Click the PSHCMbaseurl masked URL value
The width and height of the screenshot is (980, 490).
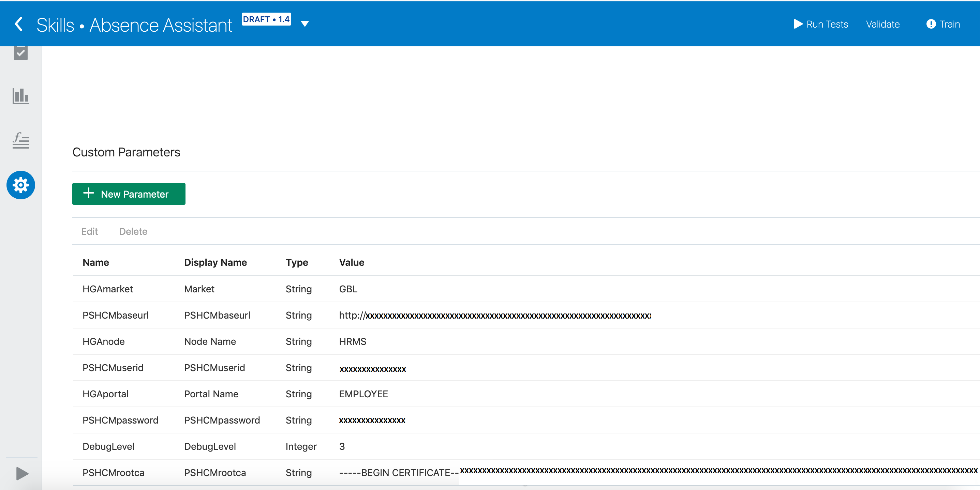[x=494, y=315]
